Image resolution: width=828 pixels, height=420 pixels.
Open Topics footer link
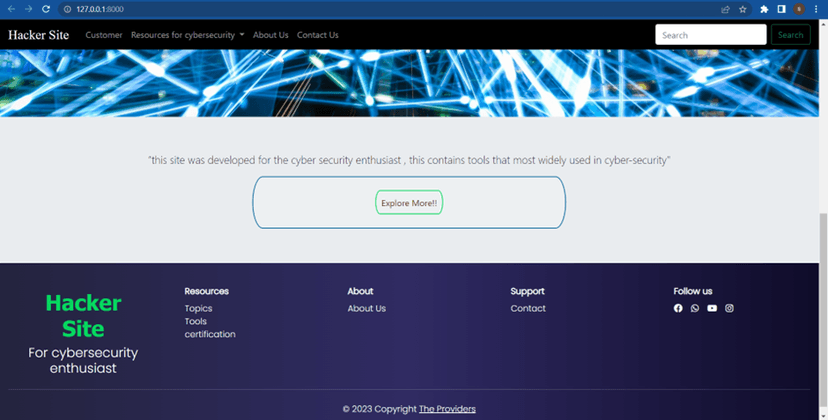[x=199, y=309]
